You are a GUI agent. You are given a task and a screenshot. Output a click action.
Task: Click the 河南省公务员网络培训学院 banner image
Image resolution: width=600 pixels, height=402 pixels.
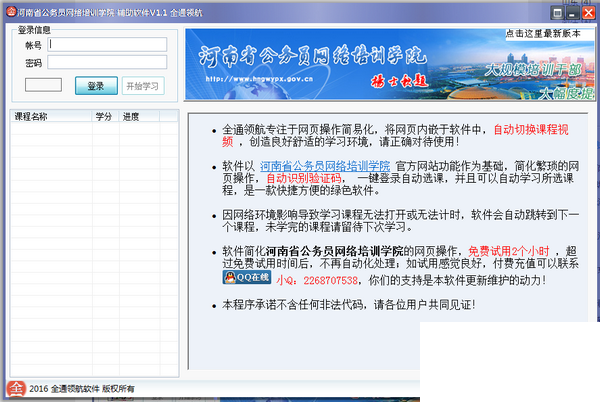point(390,64)
